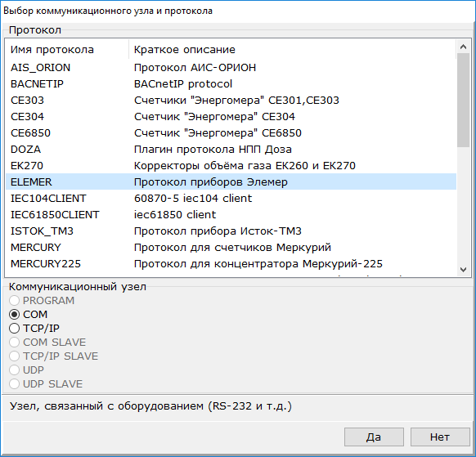Image resolution: width=476 pixels, height=457 pixels.
Task: Click description 'Протокол приборов Элемер'
Action: 211,182
